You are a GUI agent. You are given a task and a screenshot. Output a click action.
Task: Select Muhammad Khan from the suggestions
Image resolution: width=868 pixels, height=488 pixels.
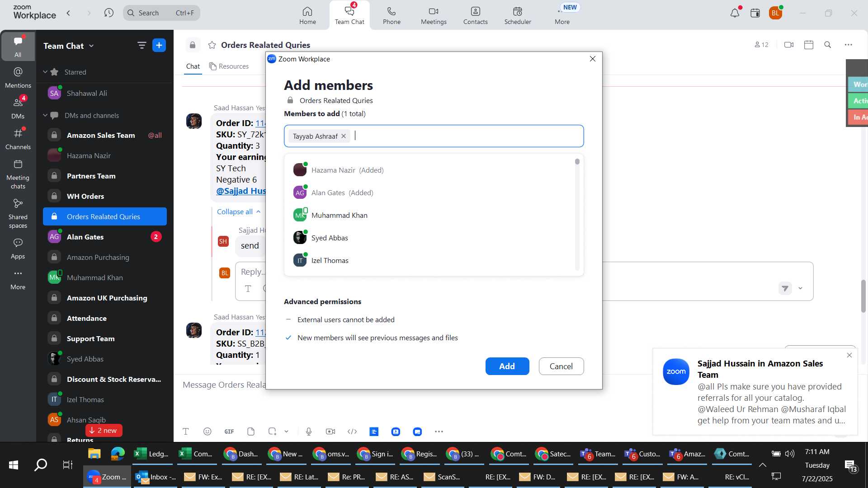430,215
